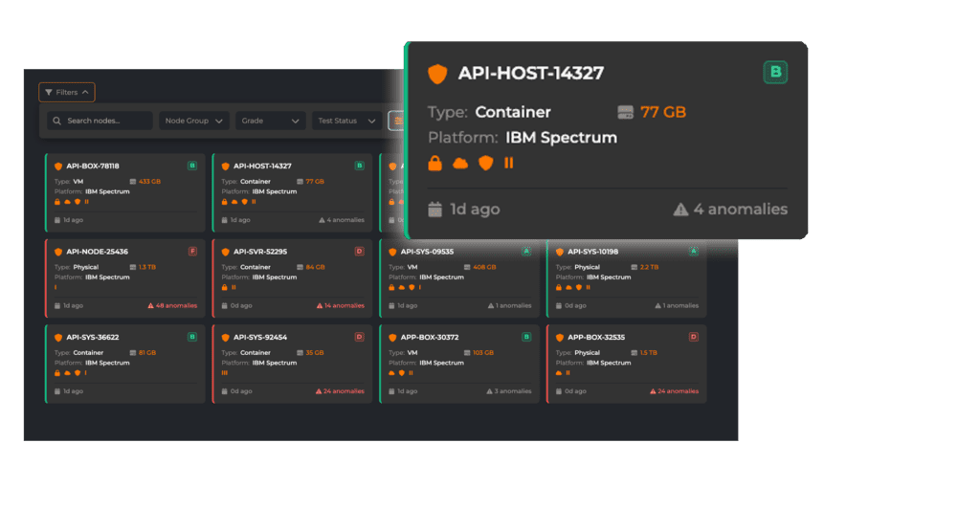Click lock icon on API-SVR-52295 card
The height and width of the screenshot is (510, 980).
[224, 287]
